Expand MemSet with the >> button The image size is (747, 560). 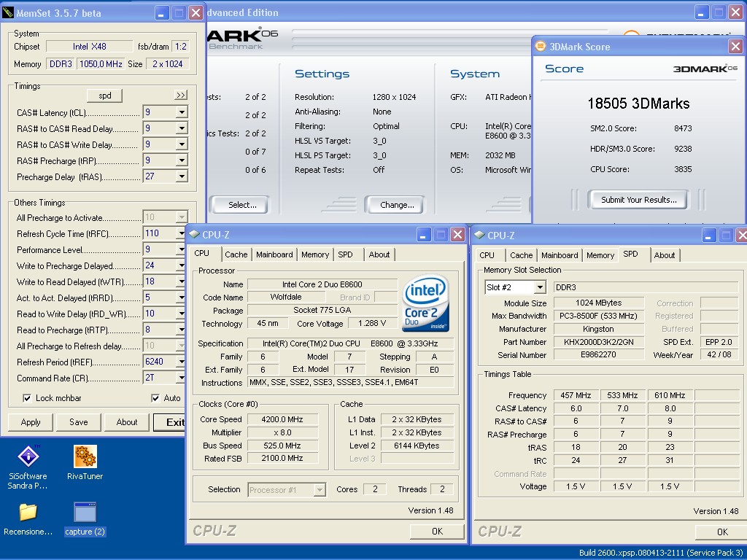coord(181,96)
